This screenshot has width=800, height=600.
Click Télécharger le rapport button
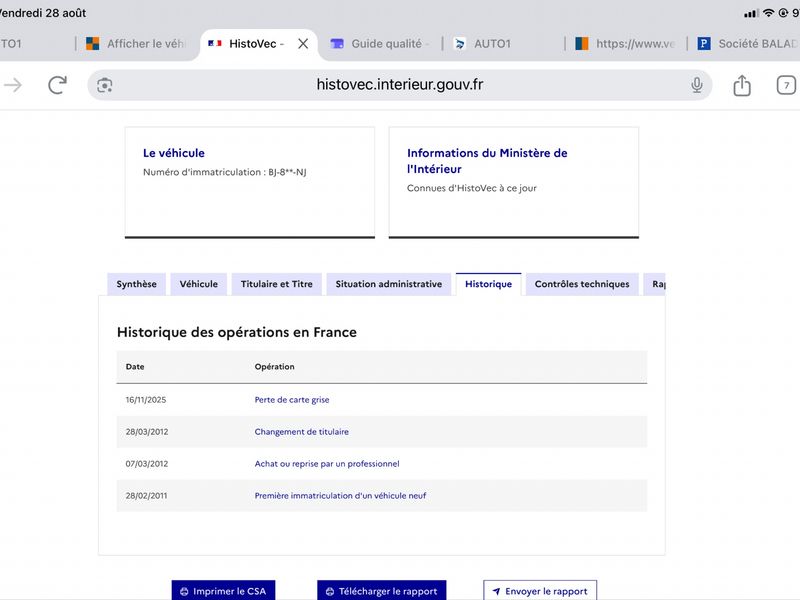point(382,591)
